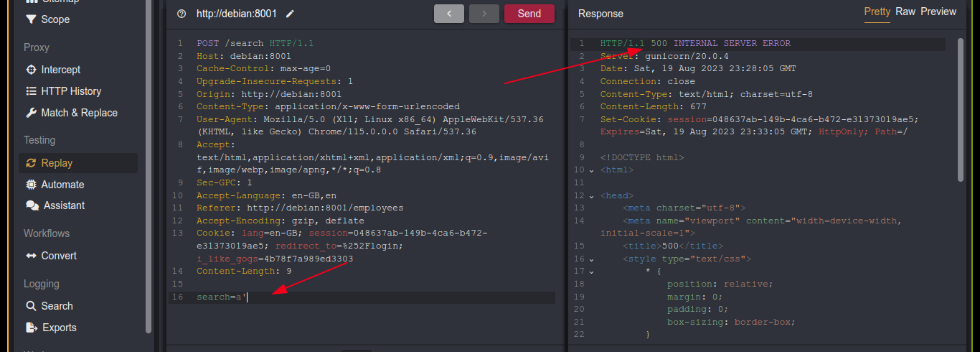This screenshot has height=352, width=980.
Task: Fold the style block on line 17
Action: (x=592, y=272)
